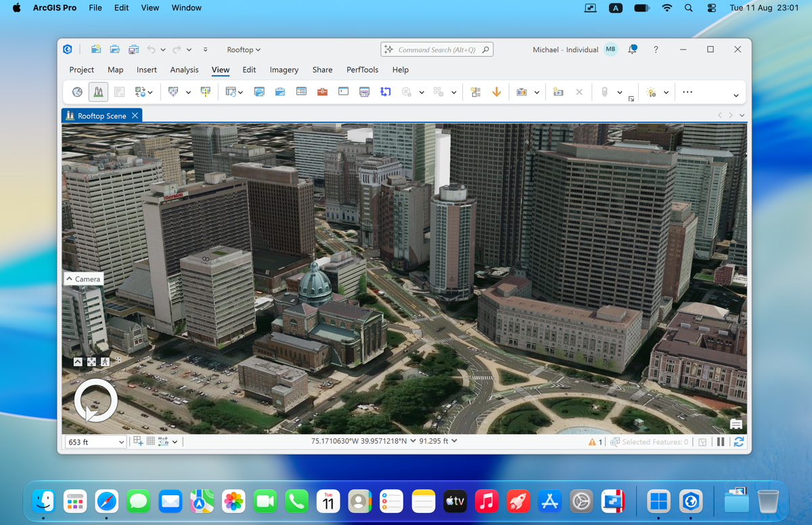812x525 pixels.
Task: Open the Project tab
Action: click(x=82, y=70)
